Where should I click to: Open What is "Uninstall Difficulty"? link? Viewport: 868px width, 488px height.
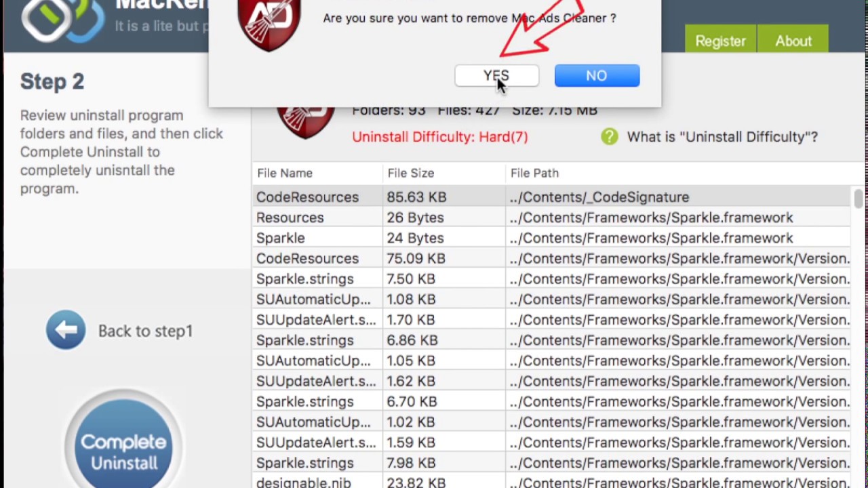pyautogui.click(x=722, y=137)
